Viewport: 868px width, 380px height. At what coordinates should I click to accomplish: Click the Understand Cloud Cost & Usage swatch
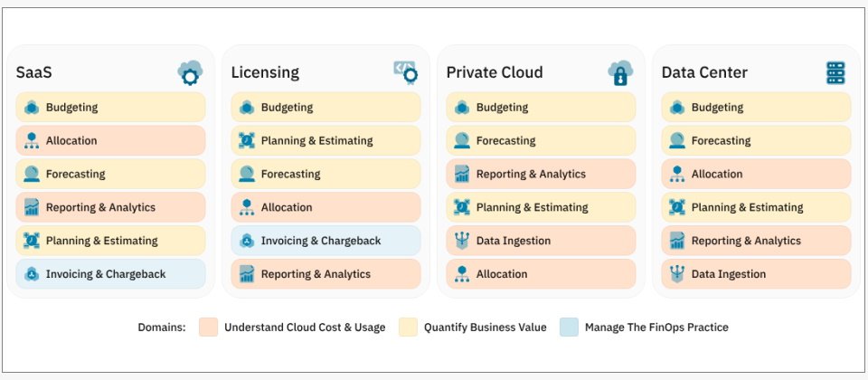(209, 328)
